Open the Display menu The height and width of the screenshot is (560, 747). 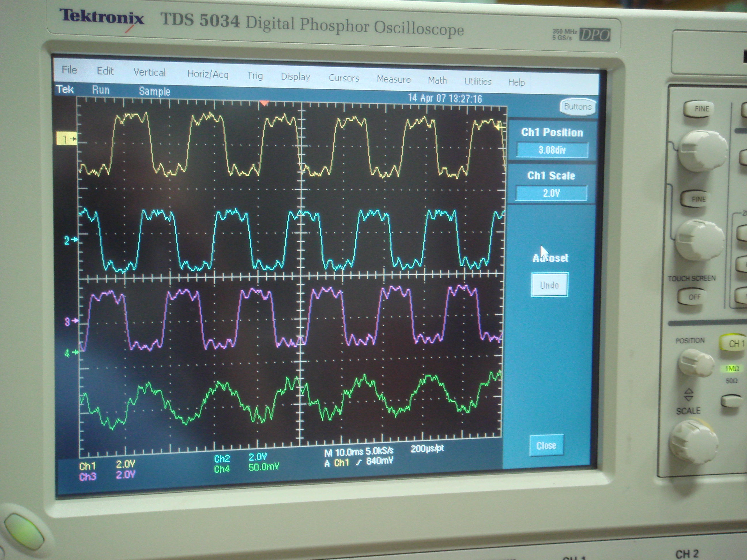(295, 77)
